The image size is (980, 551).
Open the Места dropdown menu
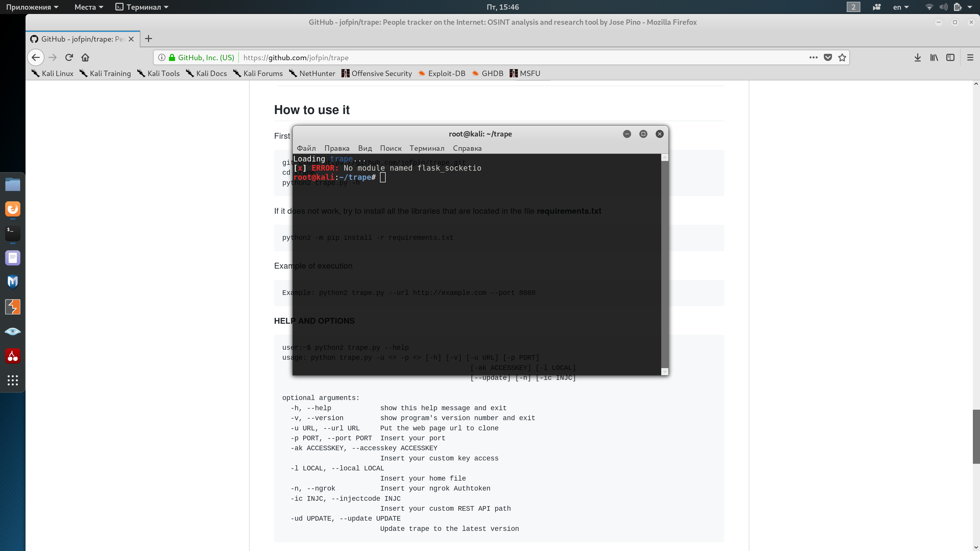(x=89, y=7)
